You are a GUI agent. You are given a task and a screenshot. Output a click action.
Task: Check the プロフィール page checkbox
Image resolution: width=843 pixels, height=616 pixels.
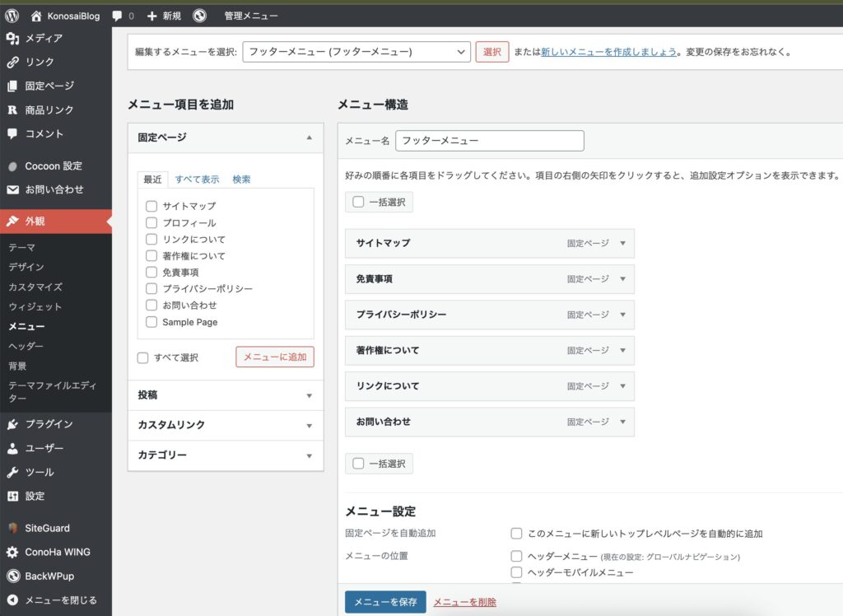click(151, 222)
